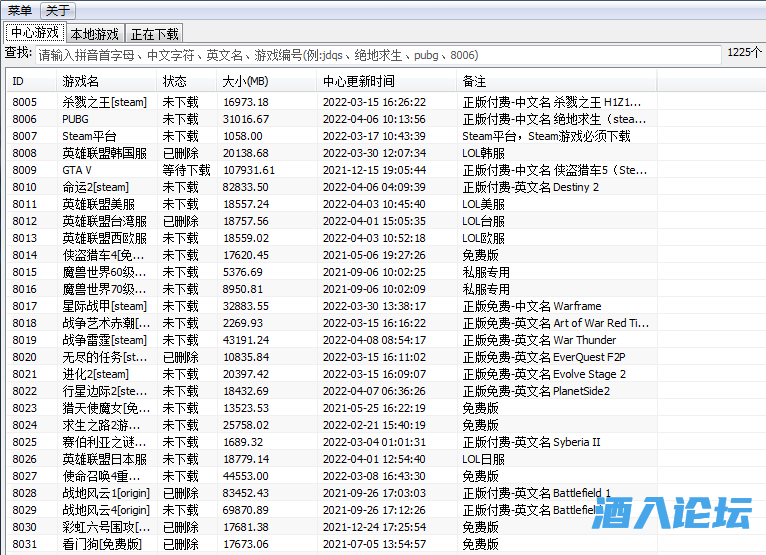This screenshot has height=555, width=766.
Task: Click the note Evolve Stage 2 cell
Action: 544,374
